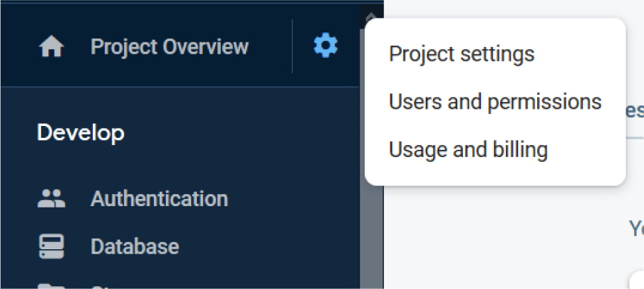Go to Authentication in the sidebar

click(x=159, y=198)
